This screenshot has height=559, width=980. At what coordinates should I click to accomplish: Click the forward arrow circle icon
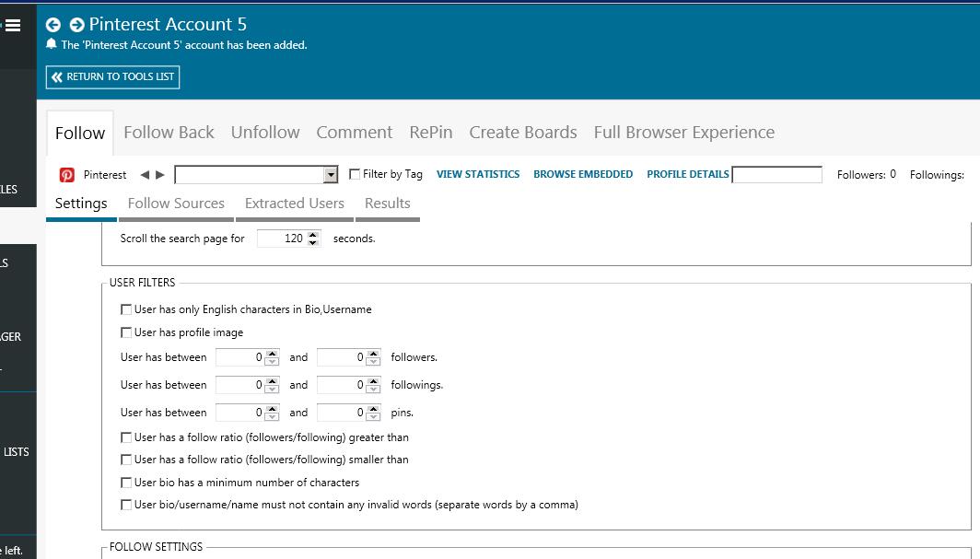[76, 25]
